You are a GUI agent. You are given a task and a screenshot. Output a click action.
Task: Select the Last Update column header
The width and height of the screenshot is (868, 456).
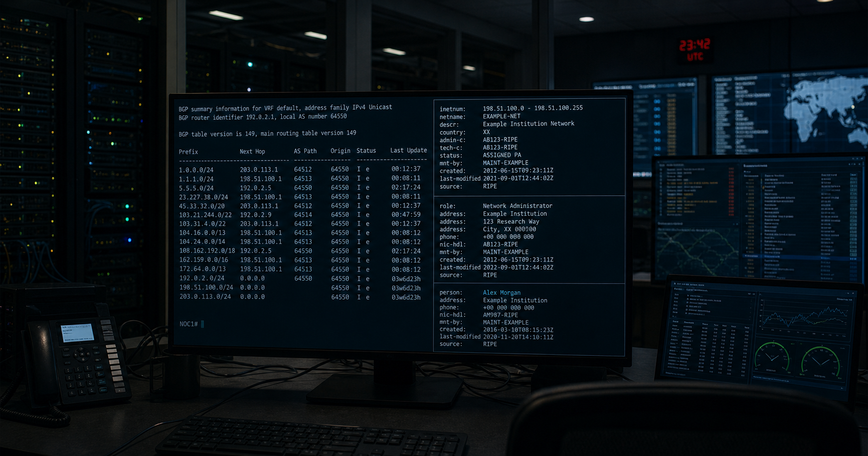(409, 150)
